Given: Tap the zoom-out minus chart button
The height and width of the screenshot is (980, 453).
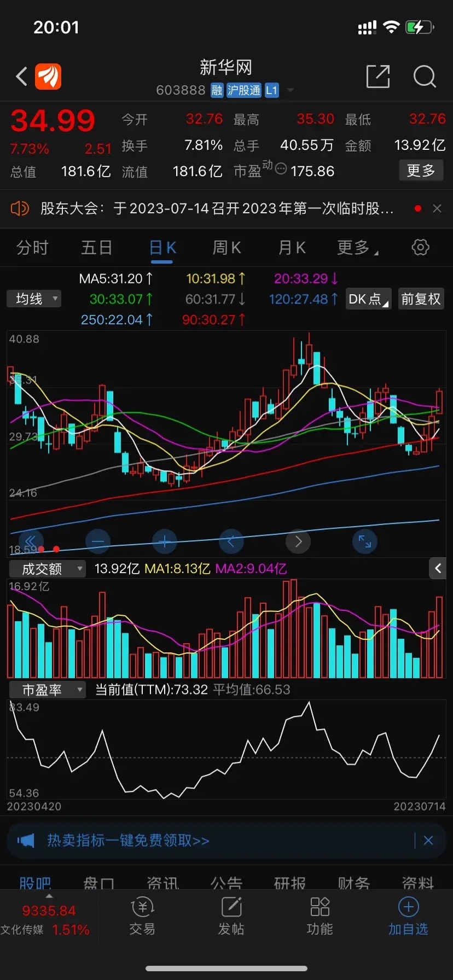Looking at the screenshot, I should [x=98, y=541].
